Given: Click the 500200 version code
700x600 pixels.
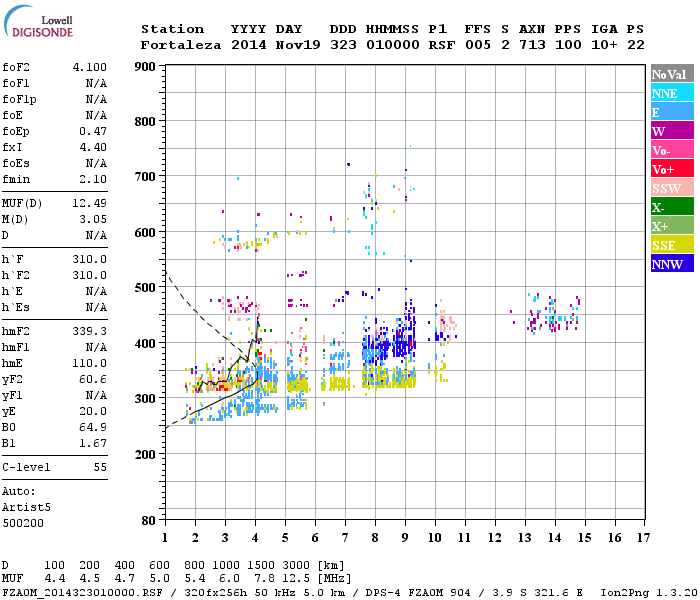Looking at the screenshot, I should coord(23,523).
